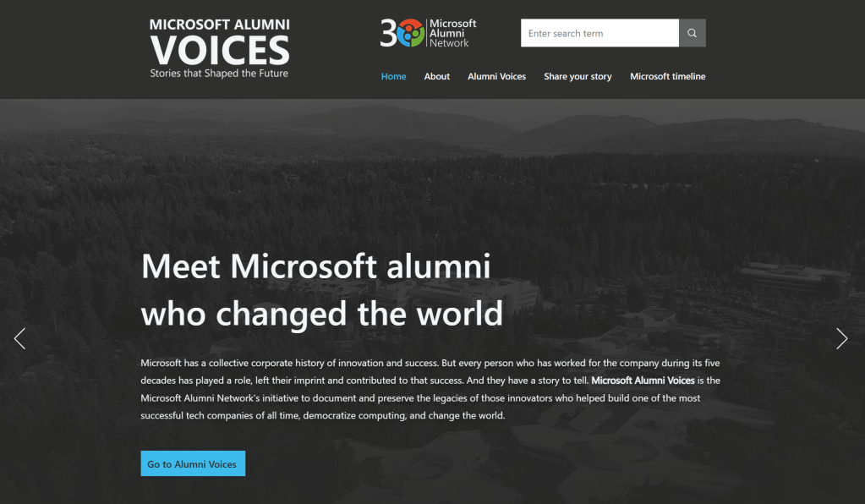Select the hero headline about alumni changing the world
Screen dimensions: 865x504
click(x=321, y=290)
